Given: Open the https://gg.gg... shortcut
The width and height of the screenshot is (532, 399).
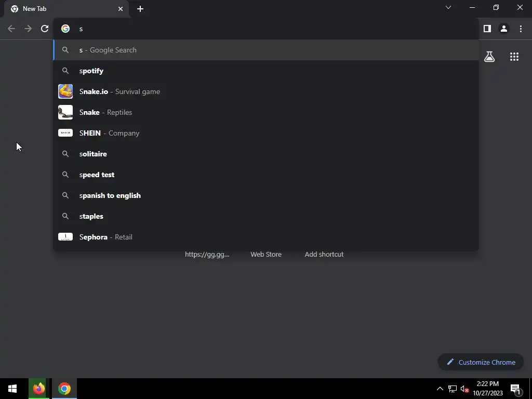Looking at the screenshot, I should 207,254.
